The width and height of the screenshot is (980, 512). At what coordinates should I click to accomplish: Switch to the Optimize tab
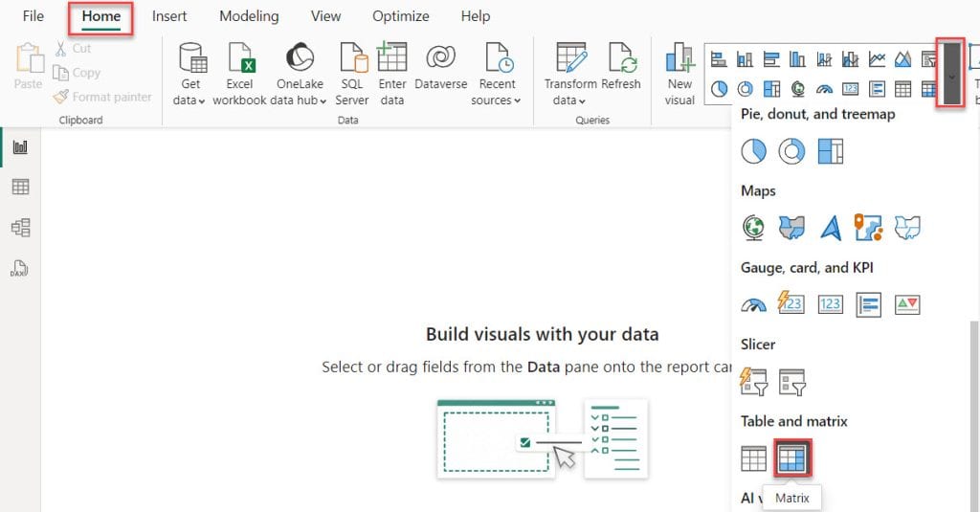(401, 16)
